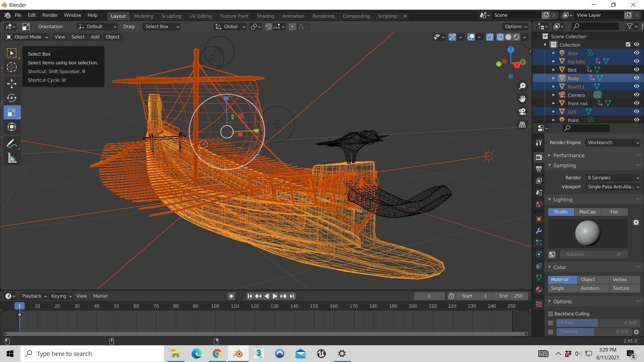Select the Move tool
The width and height of the screenshot is (644, 362).
(x=12, y=83)
